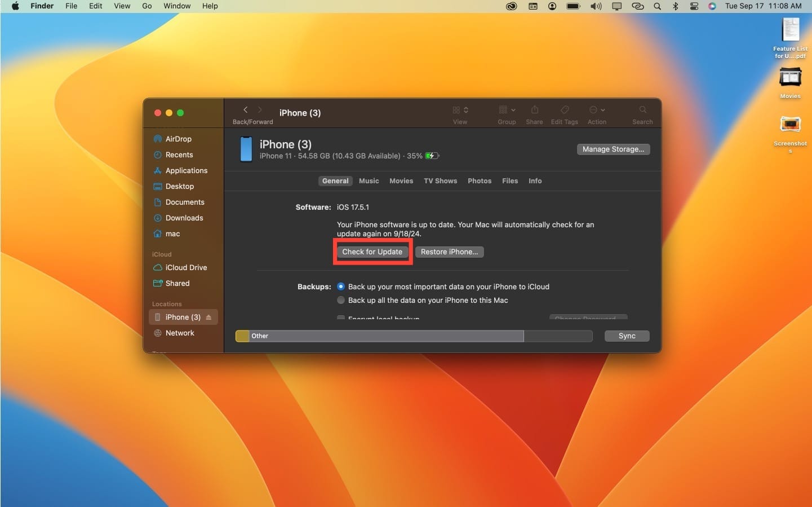Click the Other segment of storage bar
This screenshot has height=507, width=812.
coord(386,336)
